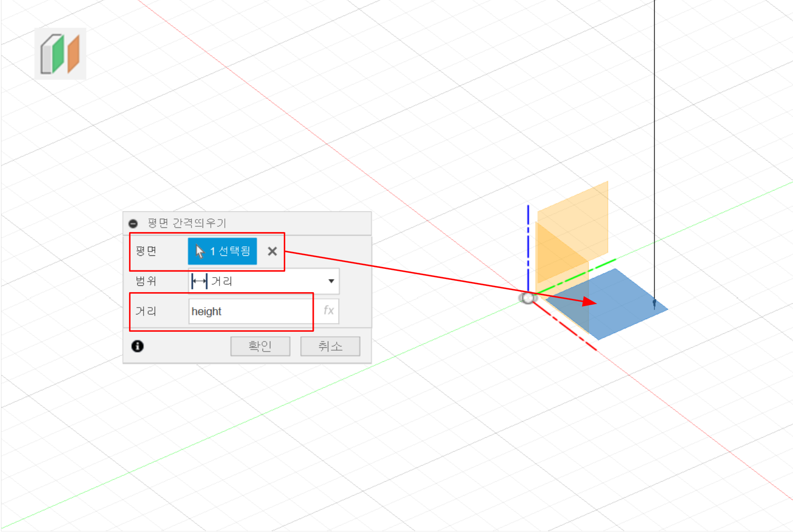793x532 pixels.
Task: Click the 취소 button
Action: tap(330, 346)
